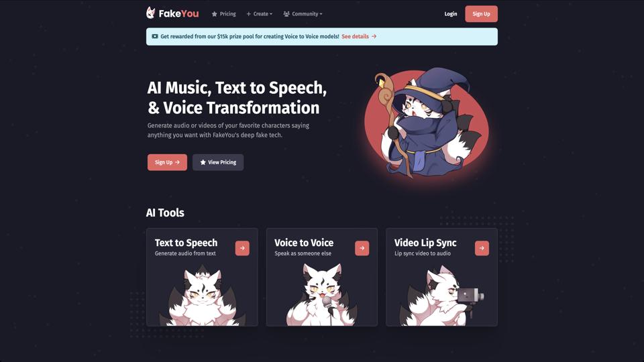The height and width of the screenshot is (362, 644).
Task: Click the plus icon beside Create
Action: (248, 14)
